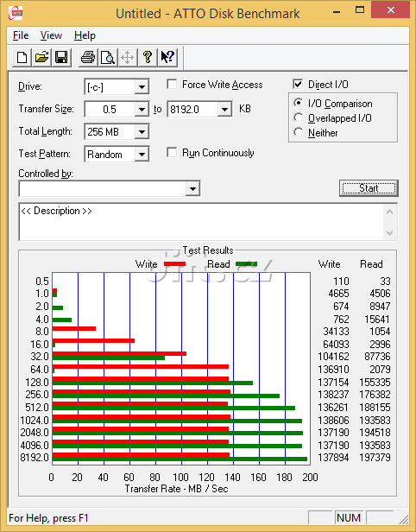
Task: Click the Start button
Action: (x=369, y=188)
